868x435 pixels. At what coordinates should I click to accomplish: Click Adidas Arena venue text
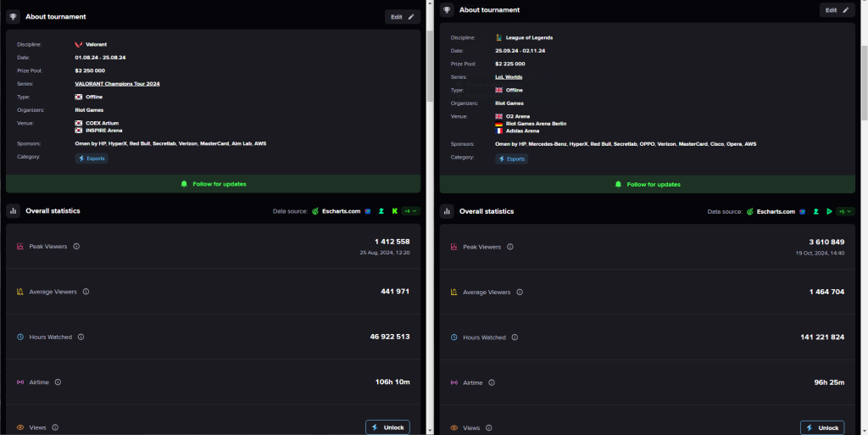(x=522, y=131)
